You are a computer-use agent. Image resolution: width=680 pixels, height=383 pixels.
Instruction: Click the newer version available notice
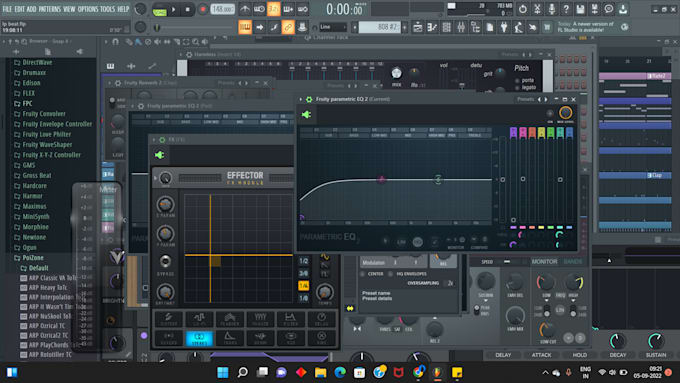(586, 27)
